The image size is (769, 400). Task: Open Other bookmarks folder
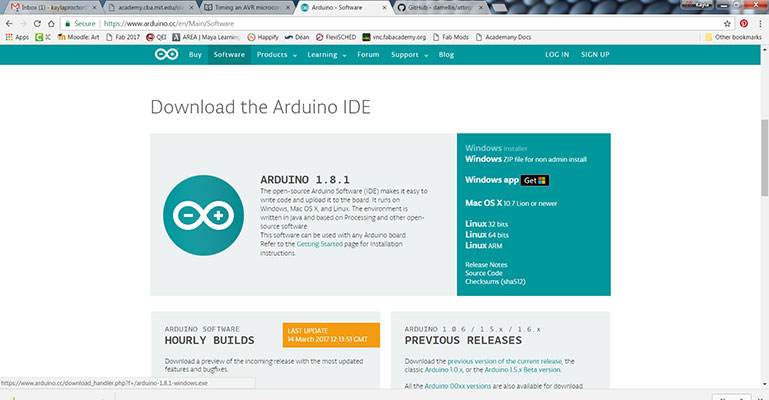(733, 37)
